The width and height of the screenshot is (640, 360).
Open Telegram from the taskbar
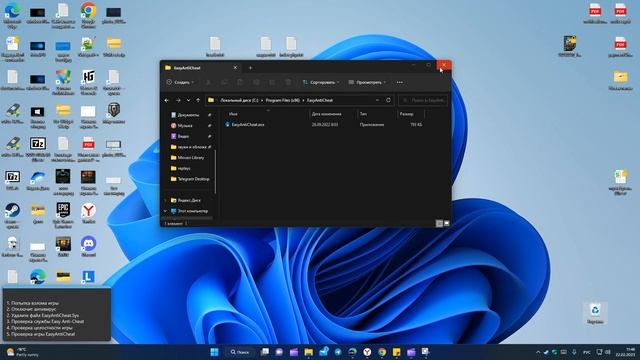338,352
